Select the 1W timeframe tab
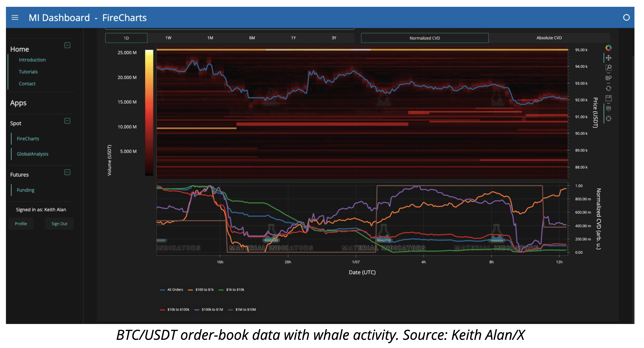The image size is (644, 348). pyautogui.click(x=168, y=38)
